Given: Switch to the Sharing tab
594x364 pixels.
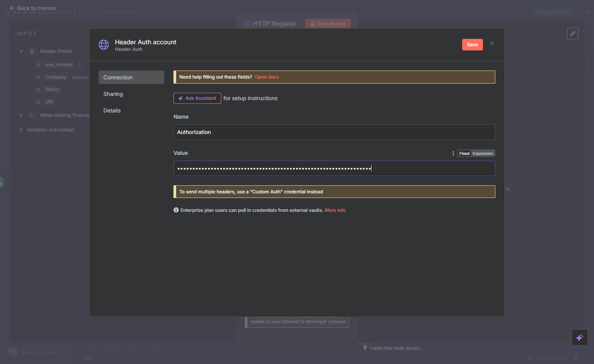Looking at the screenshot, I should click(131, 94).
